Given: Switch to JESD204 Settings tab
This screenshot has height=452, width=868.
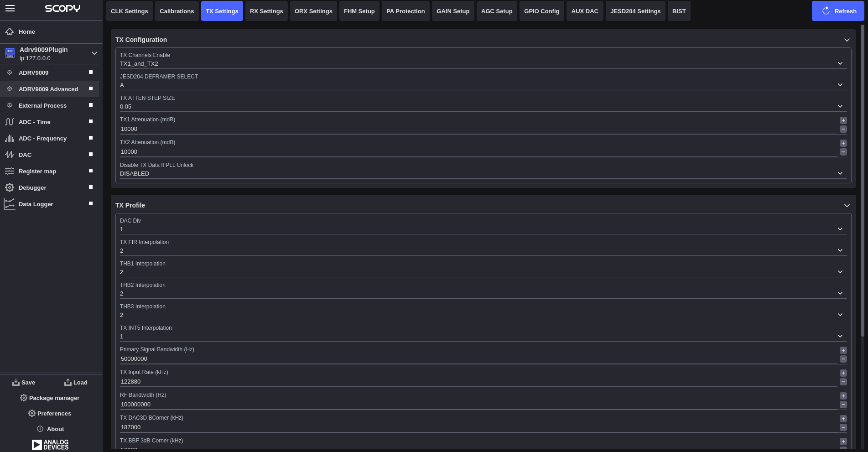Looking at the screenshot, I should click(x=635, y=11).
